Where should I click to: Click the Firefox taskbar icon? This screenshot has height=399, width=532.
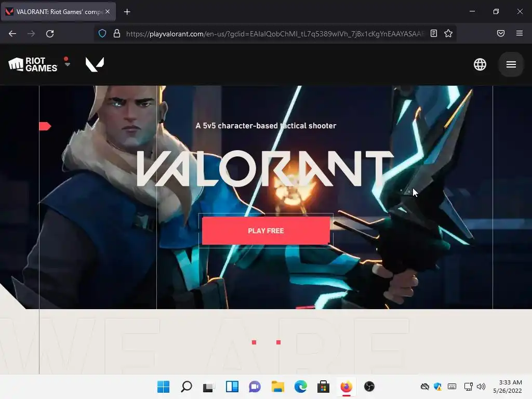click(x=346, y=387)
